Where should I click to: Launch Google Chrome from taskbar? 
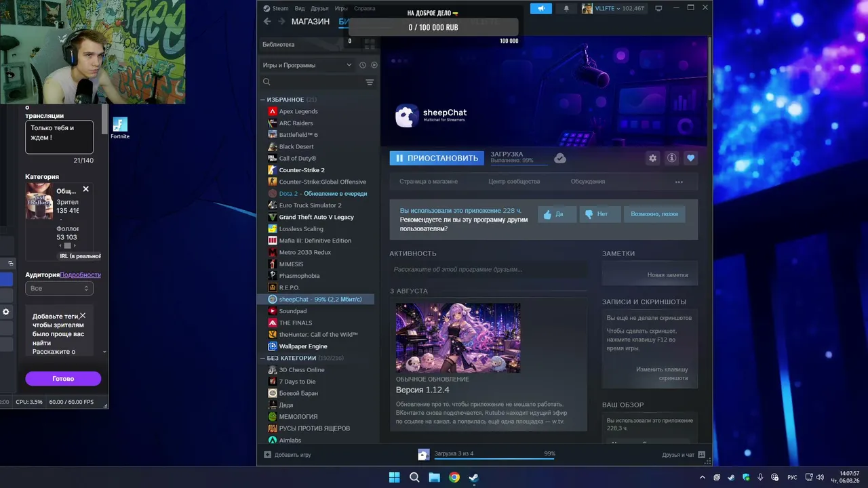tap(454, 477)
